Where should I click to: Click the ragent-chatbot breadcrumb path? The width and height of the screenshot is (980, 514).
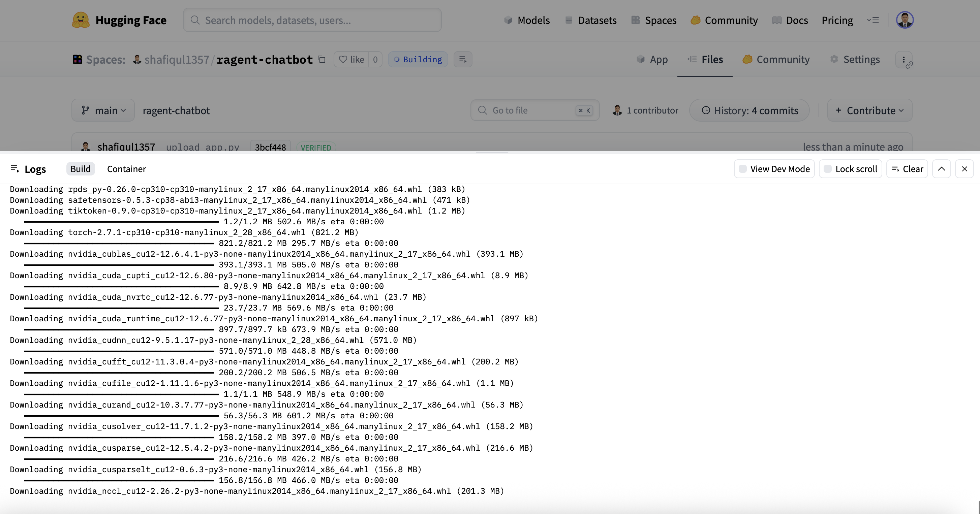coord(176,110)
